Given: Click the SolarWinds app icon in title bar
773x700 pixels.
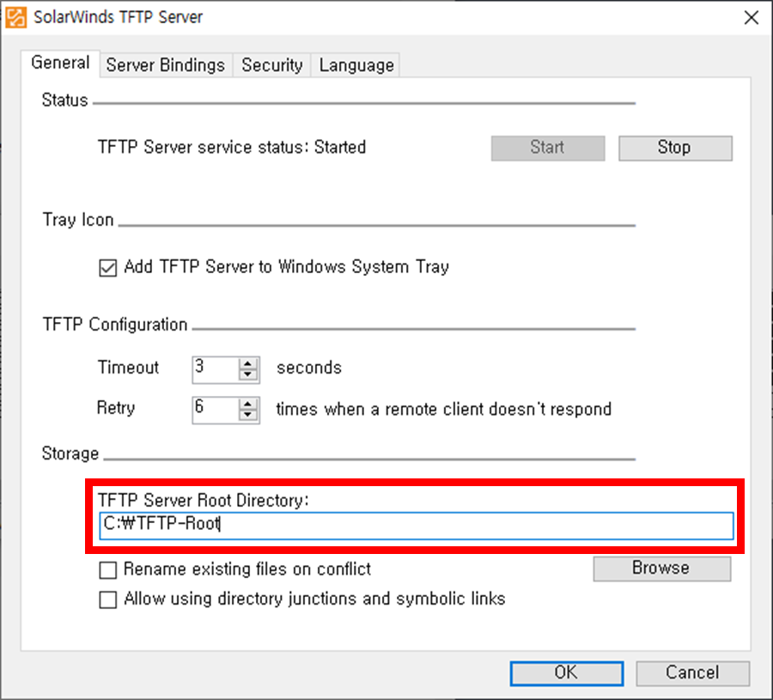Looking at the screenshot, I should pos(15,17).
